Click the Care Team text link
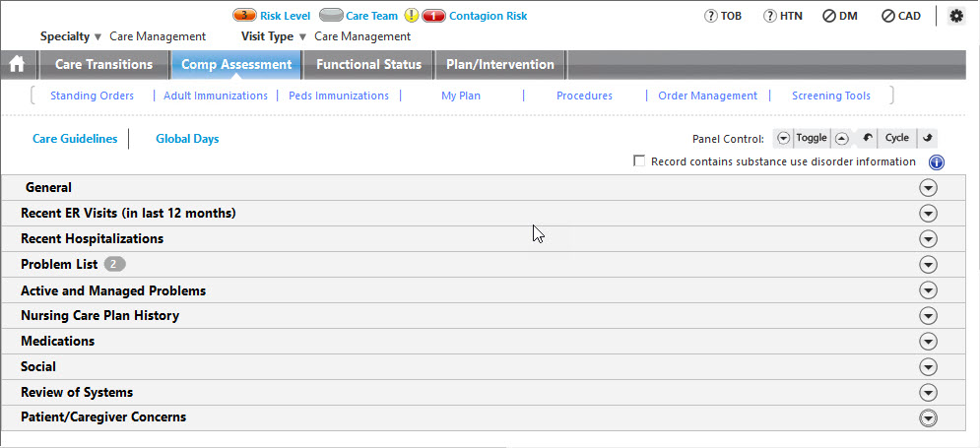Screen dimensions: 980x448 pos(372,16)
